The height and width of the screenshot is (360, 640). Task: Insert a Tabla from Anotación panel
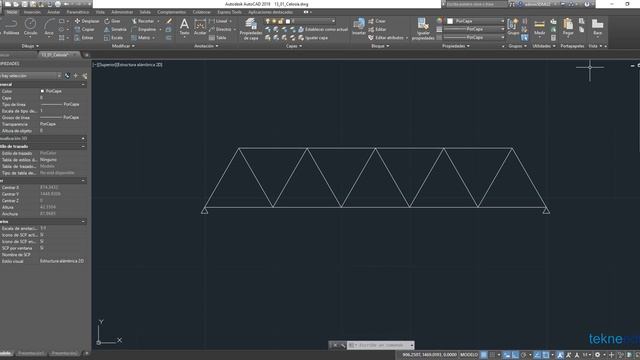(x=218, y=38)
